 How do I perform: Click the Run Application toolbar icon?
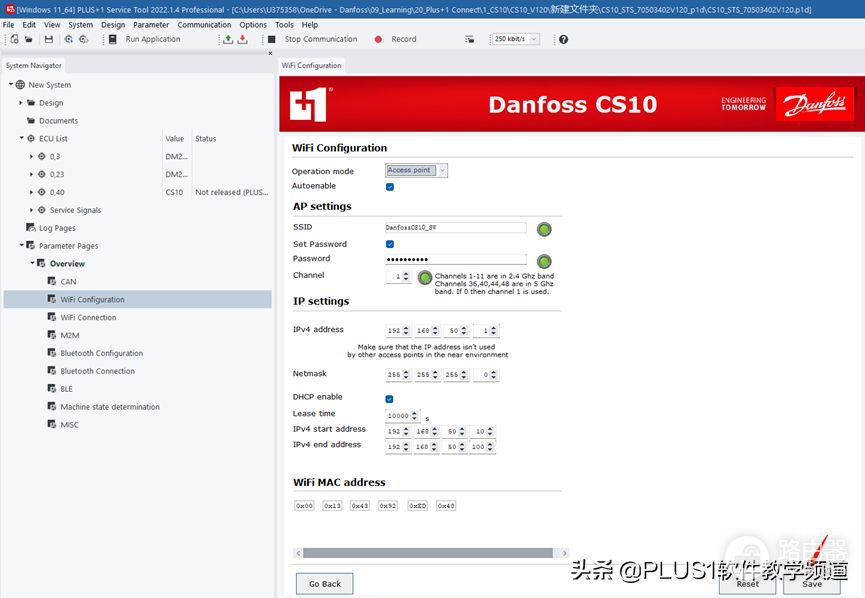tap(113, 39)
